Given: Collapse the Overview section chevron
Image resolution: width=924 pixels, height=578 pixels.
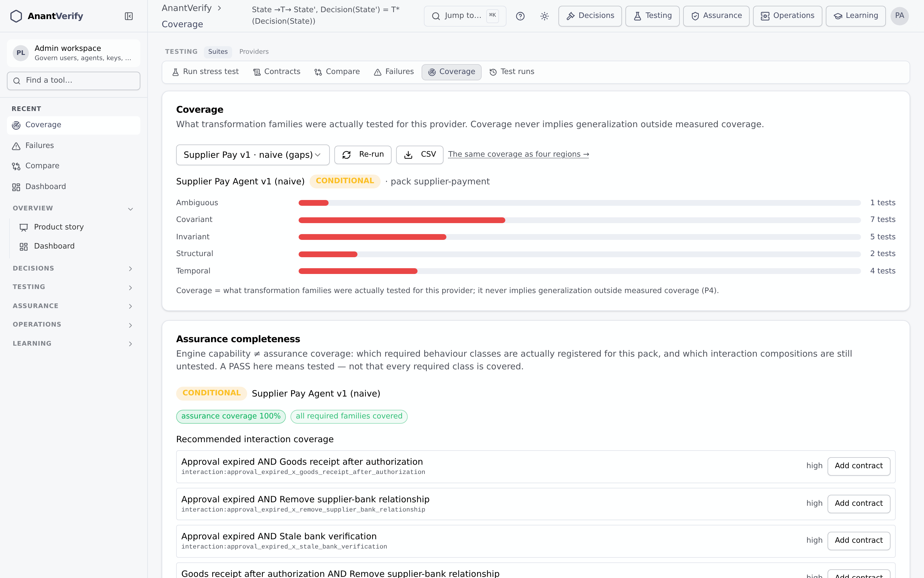Looking at the screenshot, I should point(131,209).
